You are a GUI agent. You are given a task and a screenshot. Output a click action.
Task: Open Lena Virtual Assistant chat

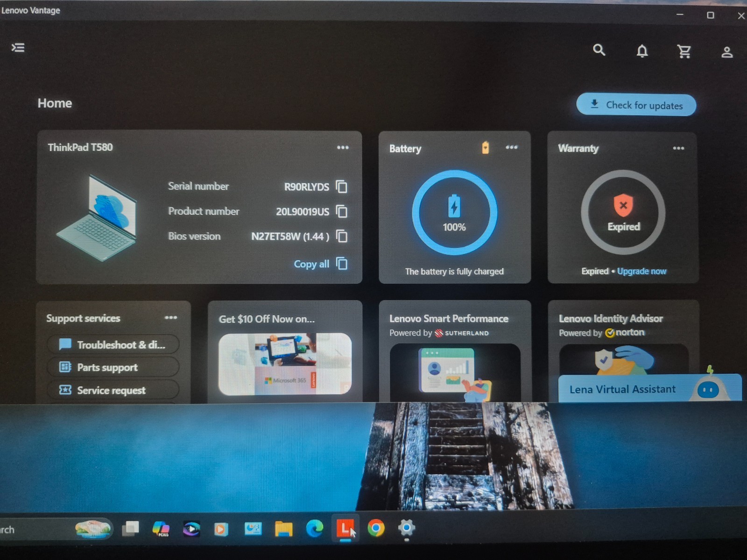[x=649, y=388]
